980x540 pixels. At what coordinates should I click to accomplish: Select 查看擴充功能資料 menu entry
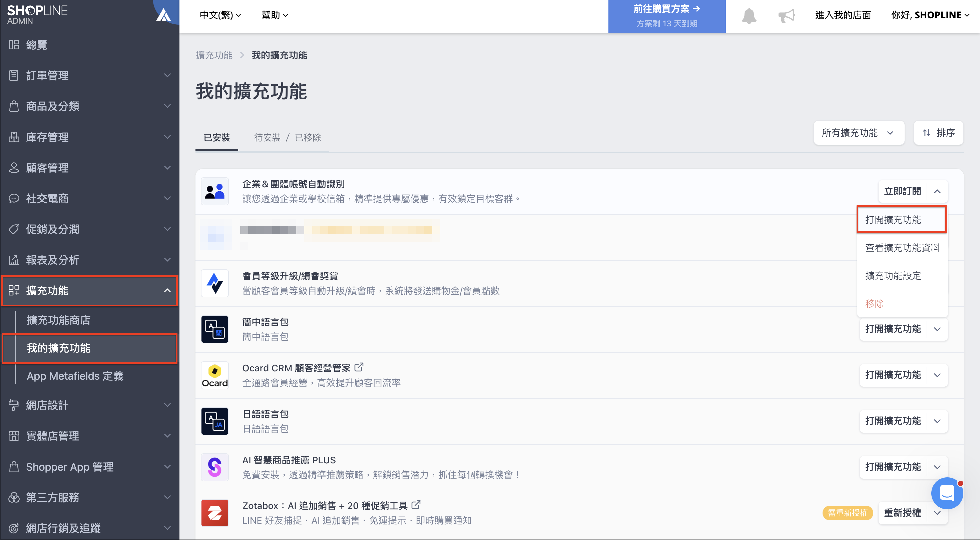tap(902, 248)
